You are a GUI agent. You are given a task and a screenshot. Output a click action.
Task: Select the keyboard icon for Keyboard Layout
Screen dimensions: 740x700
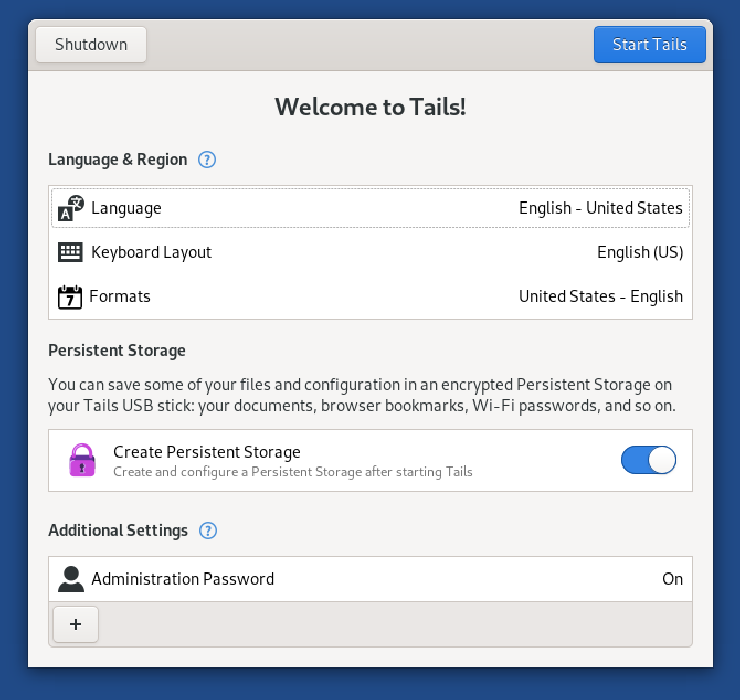(x=70, y=252)
